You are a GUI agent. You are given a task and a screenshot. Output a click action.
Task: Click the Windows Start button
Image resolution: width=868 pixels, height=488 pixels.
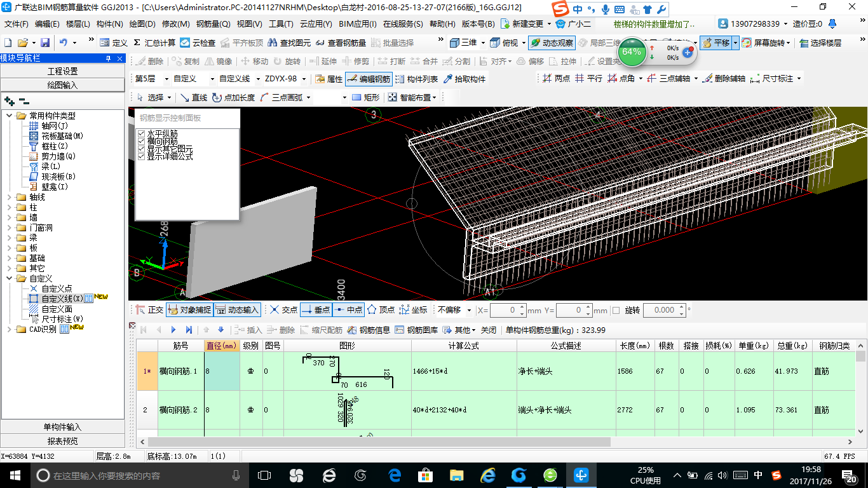pyautogui.click(x=14, y=475)
